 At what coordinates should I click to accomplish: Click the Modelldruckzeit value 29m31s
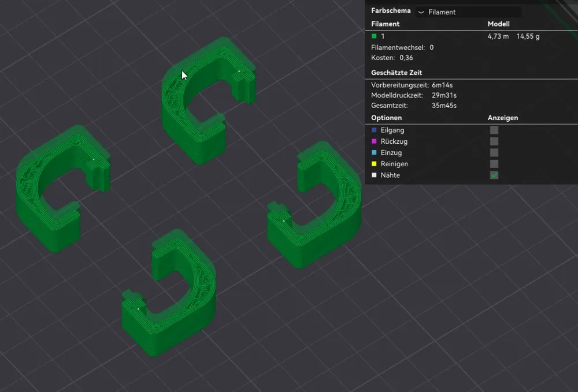(x=444, y=95)
